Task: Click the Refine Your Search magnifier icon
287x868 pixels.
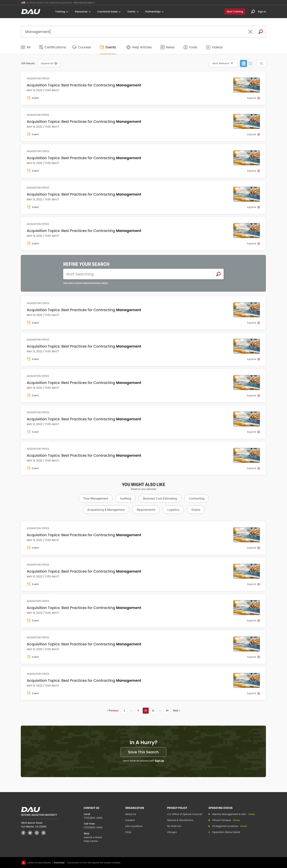Action: 218,274
